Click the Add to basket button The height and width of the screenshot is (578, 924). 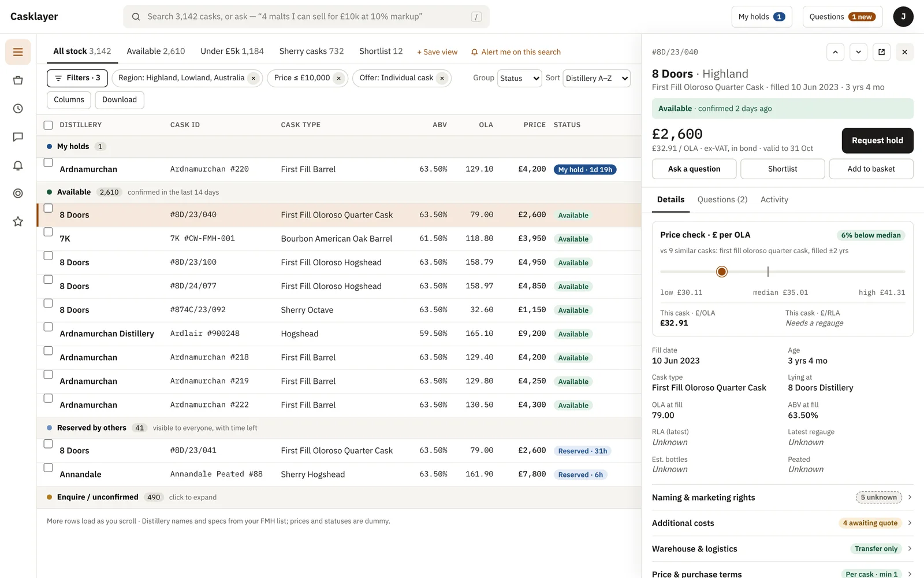tap(871, 169)
